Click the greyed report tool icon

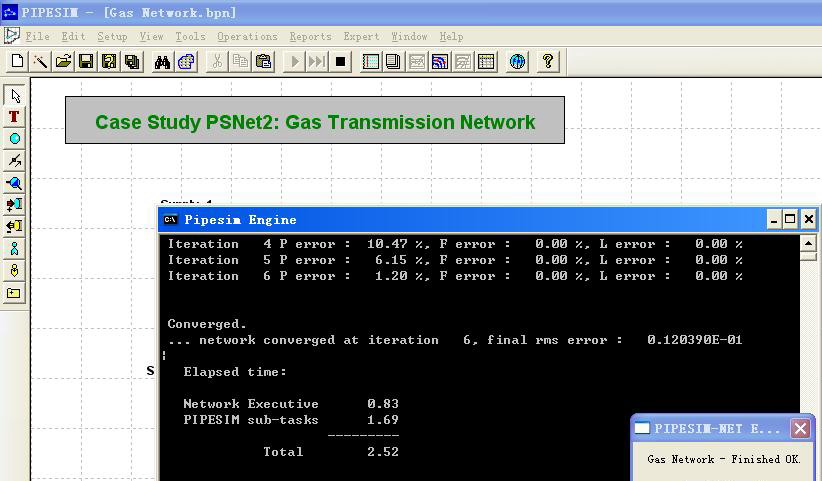click(463, 62)
